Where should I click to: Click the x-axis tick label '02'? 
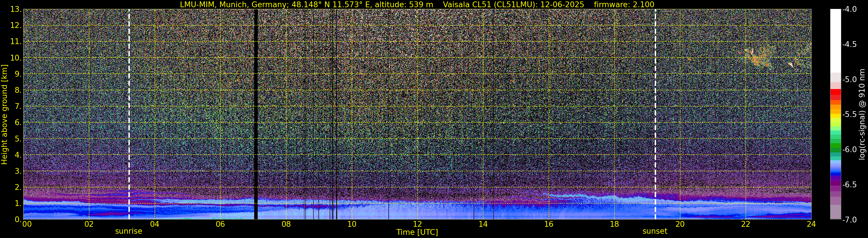click(x=89, y=224)
